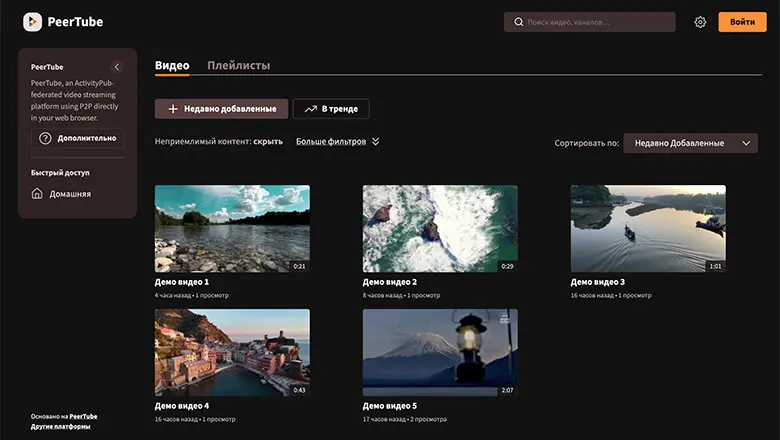Click the Демо видео 5 title
The width and height of the screenshot is (780, 440).
(390, 406)
